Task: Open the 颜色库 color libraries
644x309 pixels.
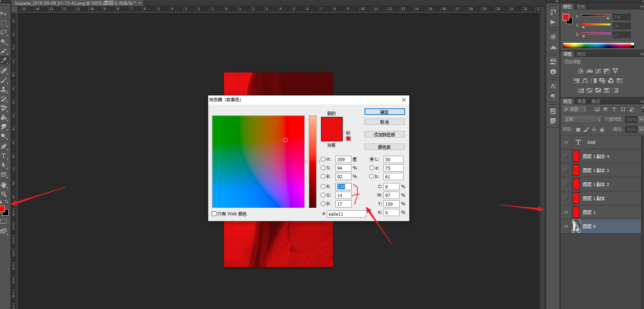Action: [385, 147]
